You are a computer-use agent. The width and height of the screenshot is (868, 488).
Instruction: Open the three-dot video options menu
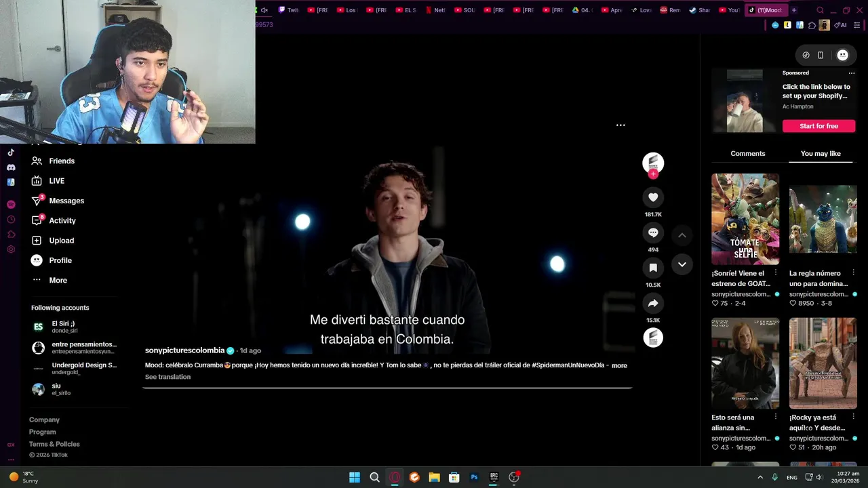620,125
